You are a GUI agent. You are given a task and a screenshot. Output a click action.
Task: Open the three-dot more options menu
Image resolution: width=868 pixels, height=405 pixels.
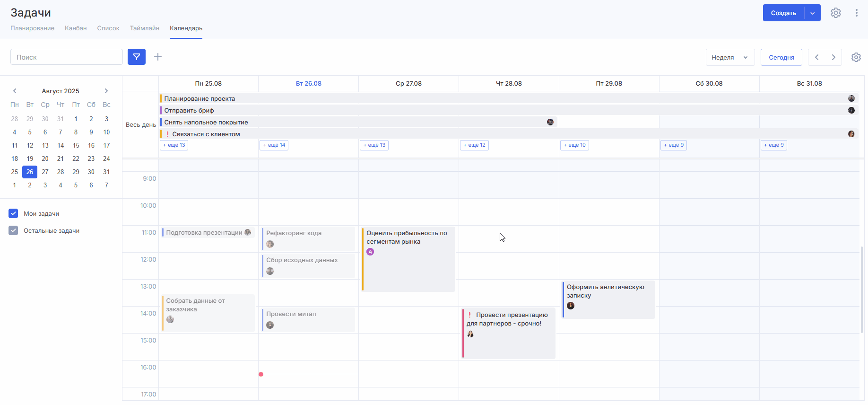click(x=856, y=13)
